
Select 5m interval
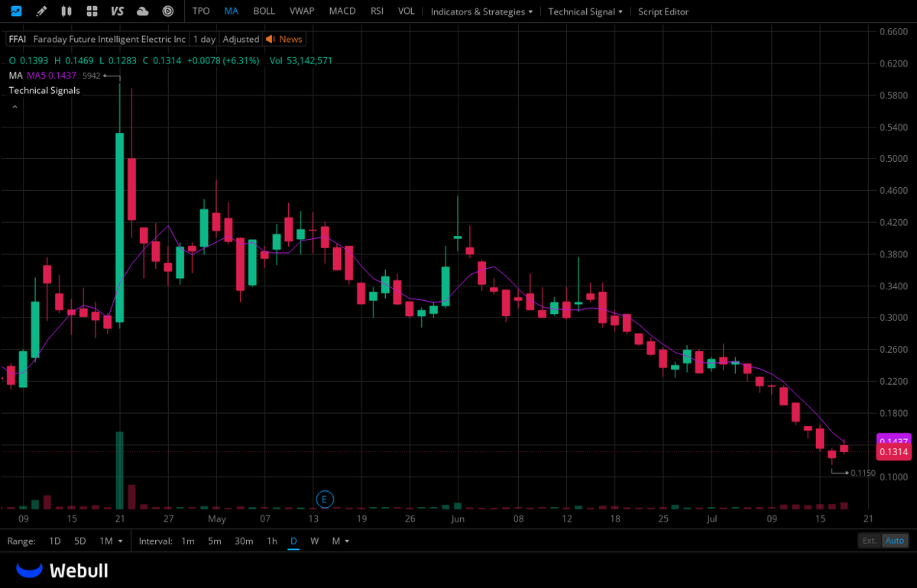click(215, 541)
